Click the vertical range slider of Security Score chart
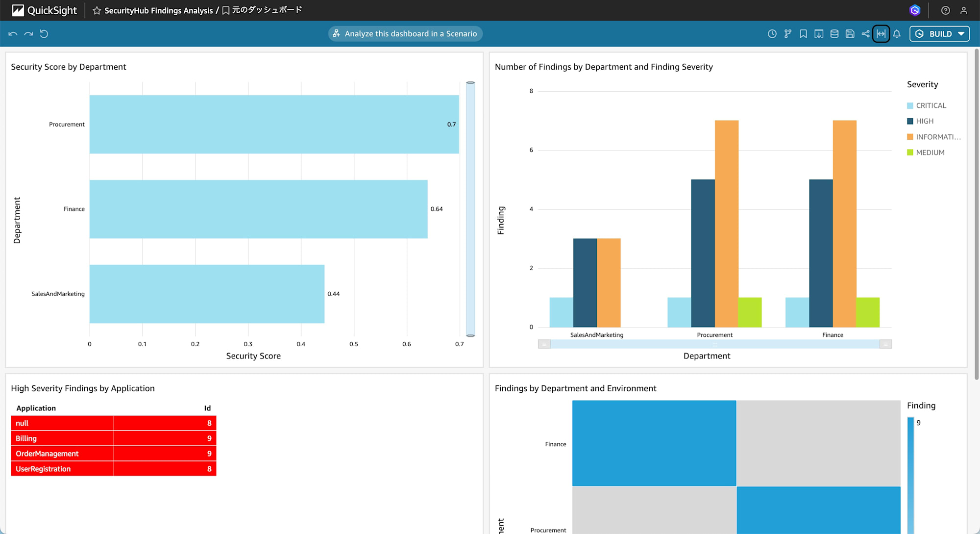 point(470,209)
